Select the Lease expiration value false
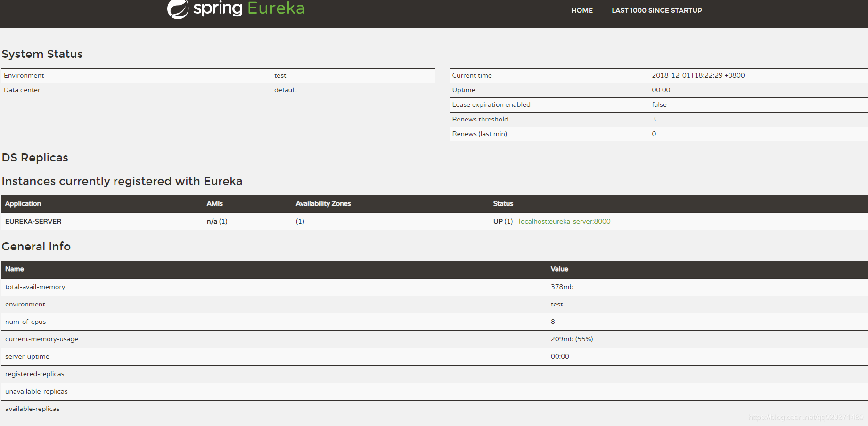Image resolution: width=868 pixels, height=426 pixels. [659, 104]
